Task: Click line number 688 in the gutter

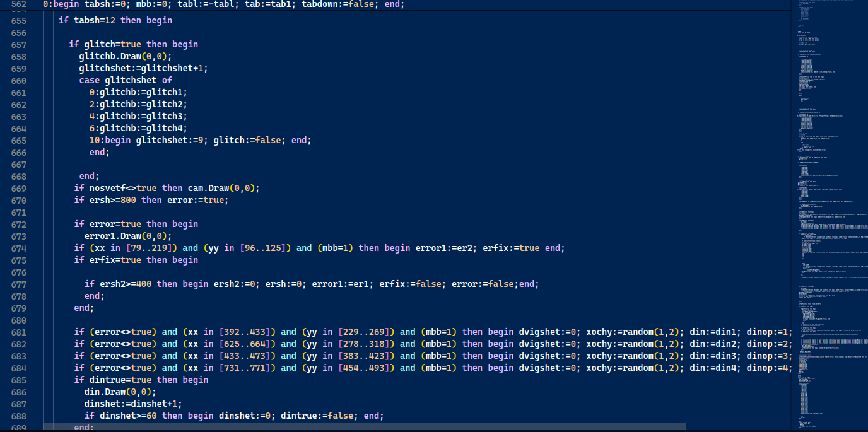Action: (19, 416)
